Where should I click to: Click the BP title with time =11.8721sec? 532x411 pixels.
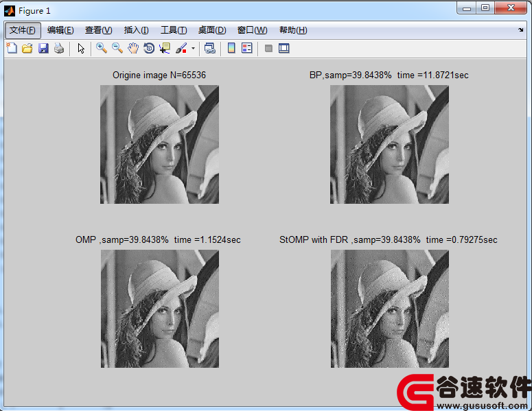tap(389, 75)
